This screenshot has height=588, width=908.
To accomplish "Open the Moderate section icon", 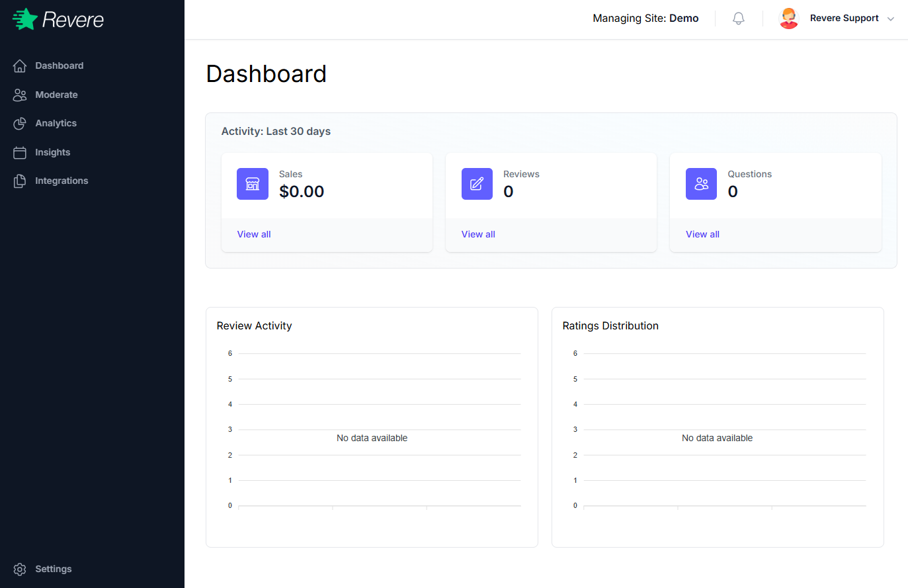I will point(19,94).
